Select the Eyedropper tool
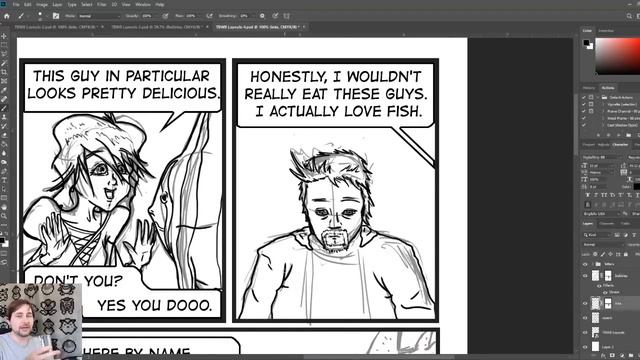640x360 pixels. point(4,90)
